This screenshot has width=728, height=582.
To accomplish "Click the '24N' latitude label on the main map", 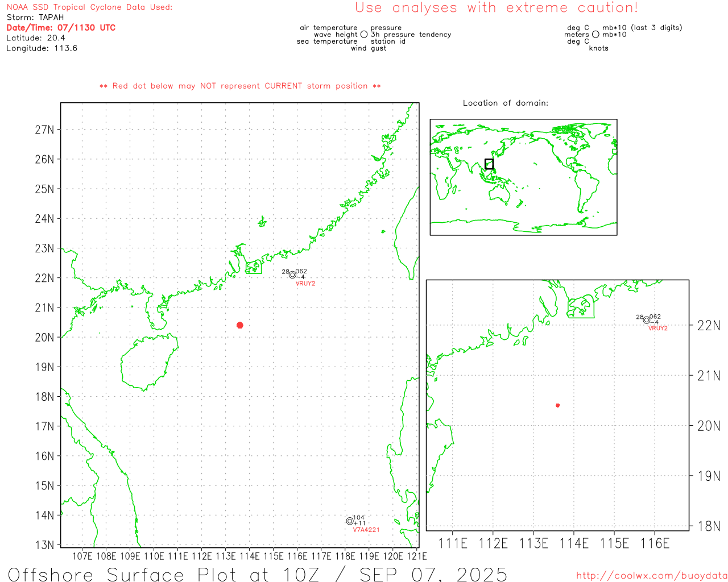I will 45,219.
